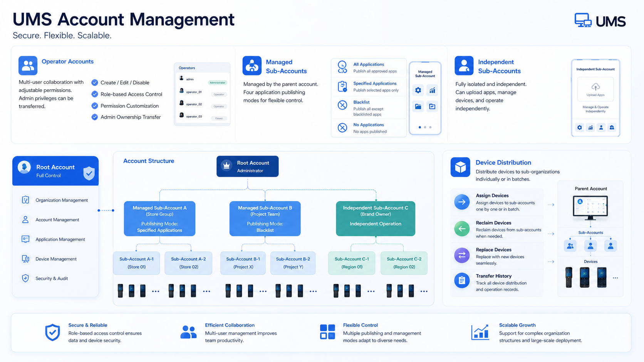
Task: Select Independent Sub-Account C (Brand Owner) node
Action: coord(376,219)
